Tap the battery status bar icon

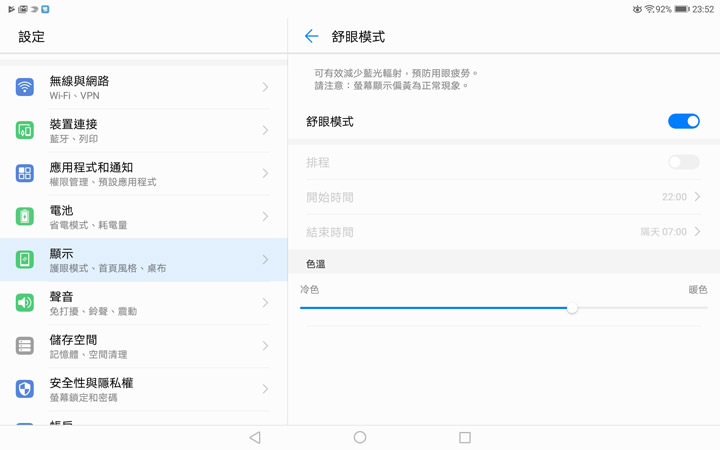click(x=682, y=9)
